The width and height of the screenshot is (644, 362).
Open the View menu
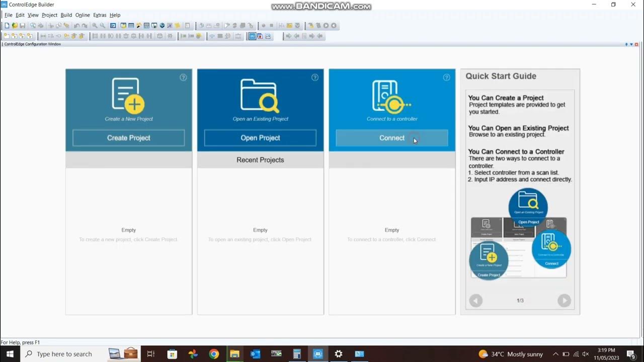[x=33, y=15]
